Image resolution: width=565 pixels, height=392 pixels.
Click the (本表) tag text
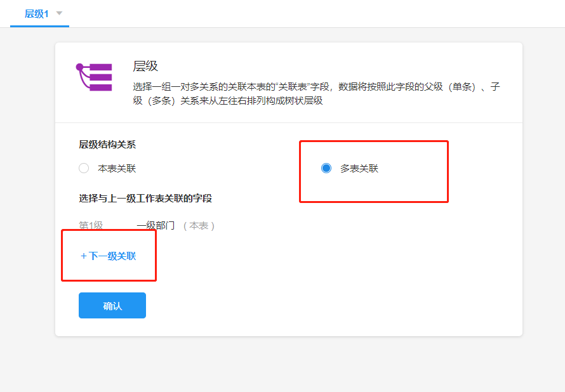coord(199,225)
